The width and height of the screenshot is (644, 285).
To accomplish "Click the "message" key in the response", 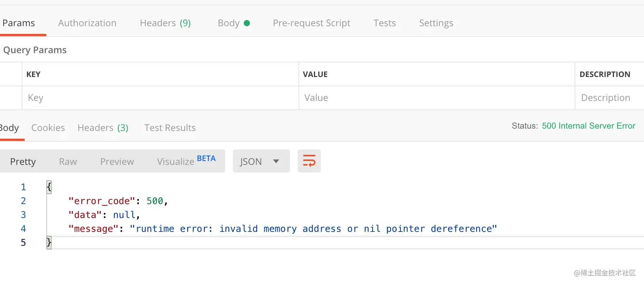I will pyautogui.click(x=93, y=229).
